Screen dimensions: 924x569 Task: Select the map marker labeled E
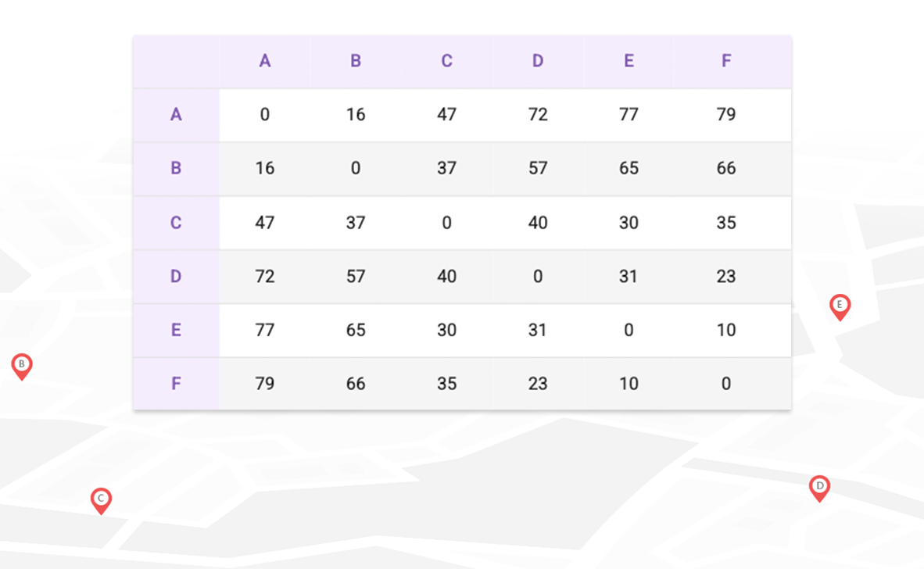click(840, 307)
